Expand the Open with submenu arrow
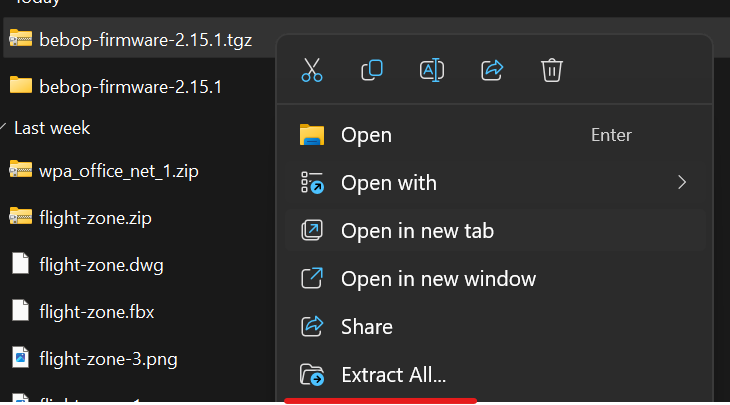730x405 pixels. click(x=682, y=182)
